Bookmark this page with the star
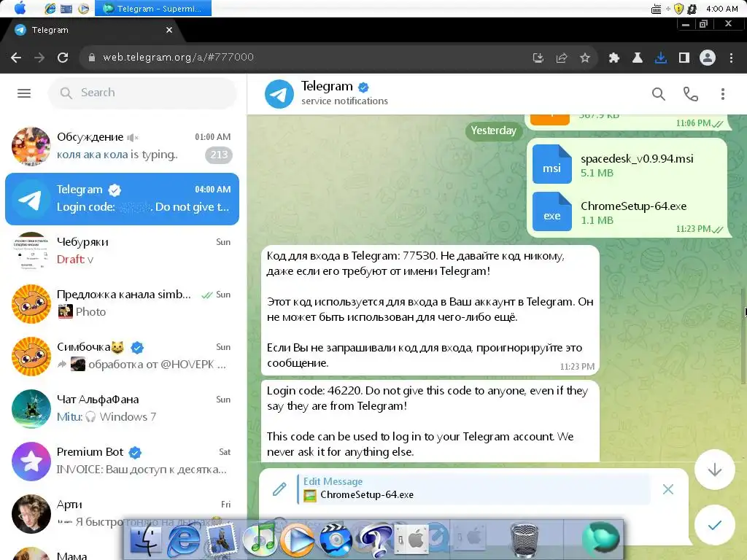 (x=585, y=58)
